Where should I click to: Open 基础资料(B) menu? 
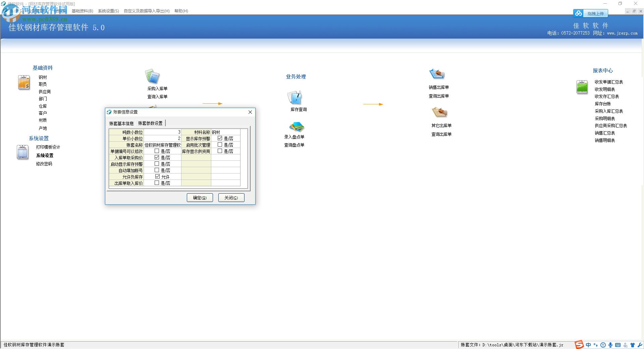click(83, 11)
